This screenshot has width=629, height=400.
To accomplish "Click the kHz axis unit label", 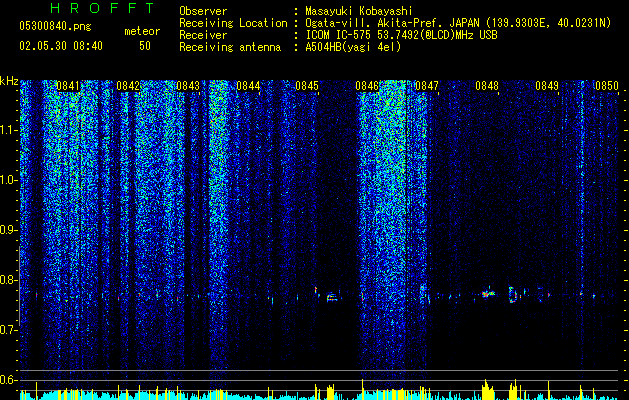I will 9,81.
